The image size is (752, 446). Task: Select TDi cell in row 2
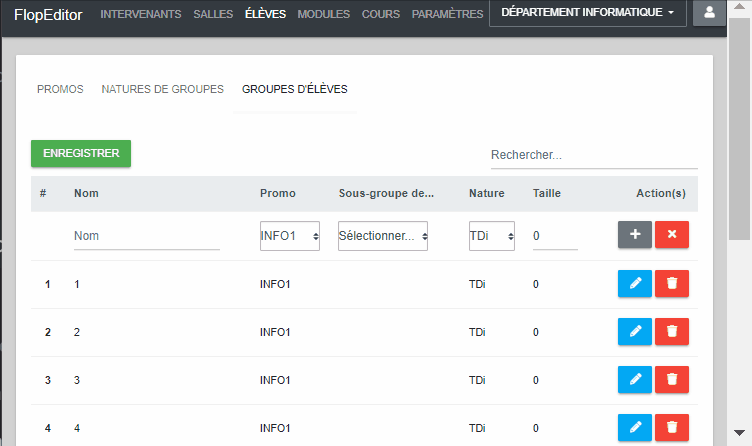[477, 332]
